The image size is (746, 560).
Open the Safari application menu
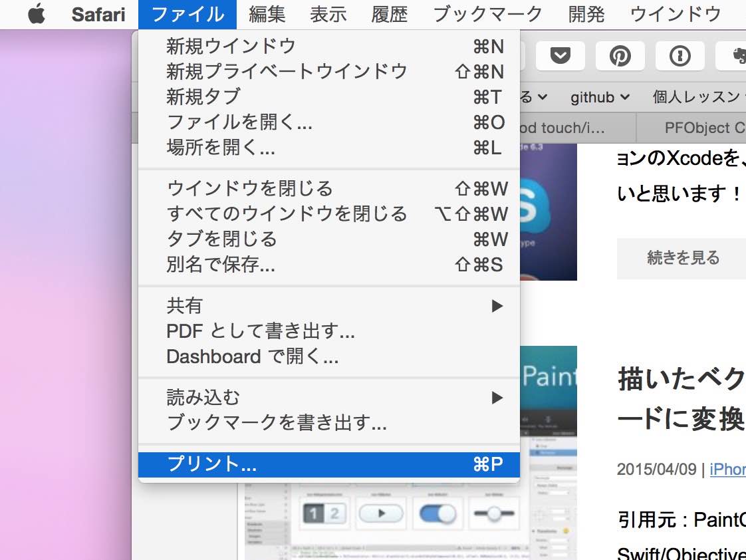tap(98, 14)
